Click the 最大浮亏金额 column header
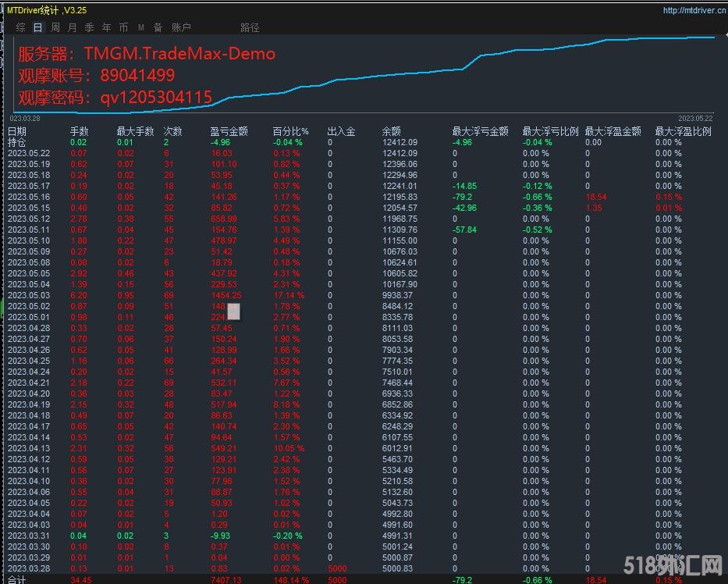The width and height of the screenshot is (728, 584). tap(481, 131)
